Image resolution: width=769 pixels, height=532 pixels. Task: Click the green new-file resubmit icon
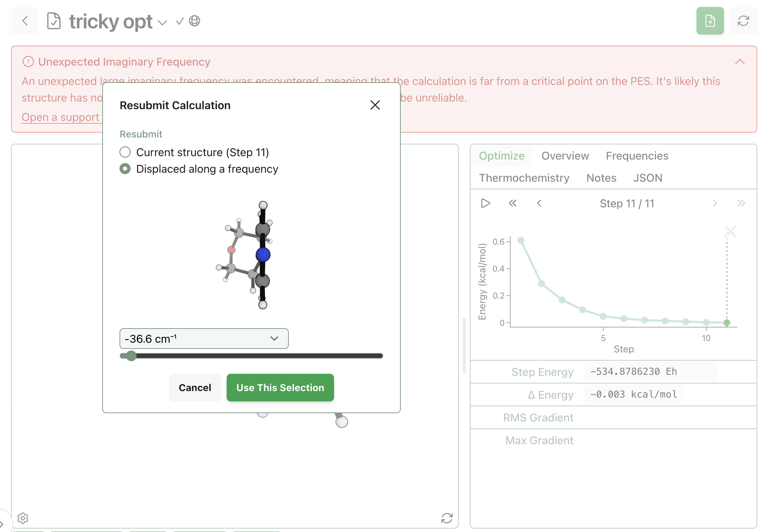(710, 21)
